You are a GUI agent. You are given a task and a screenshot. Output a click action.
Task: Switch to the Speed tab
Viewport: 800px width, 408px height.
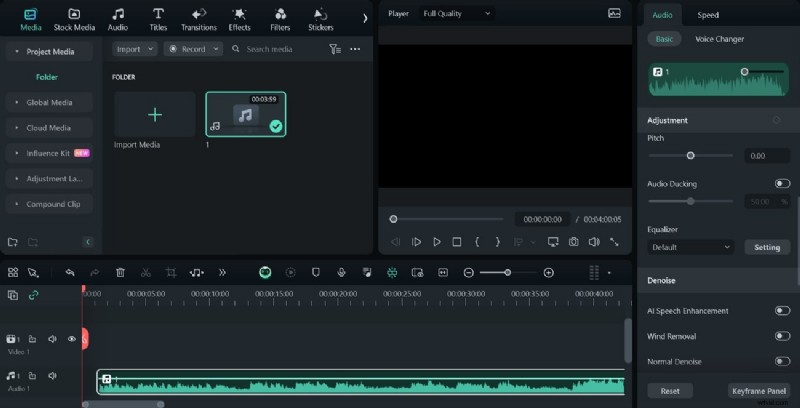point(708,15)
